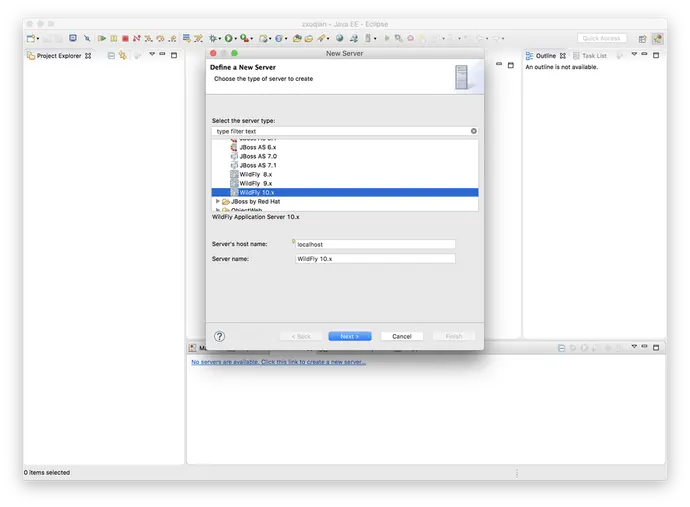Click the Step Into toolbar icon

coord(148,38)
